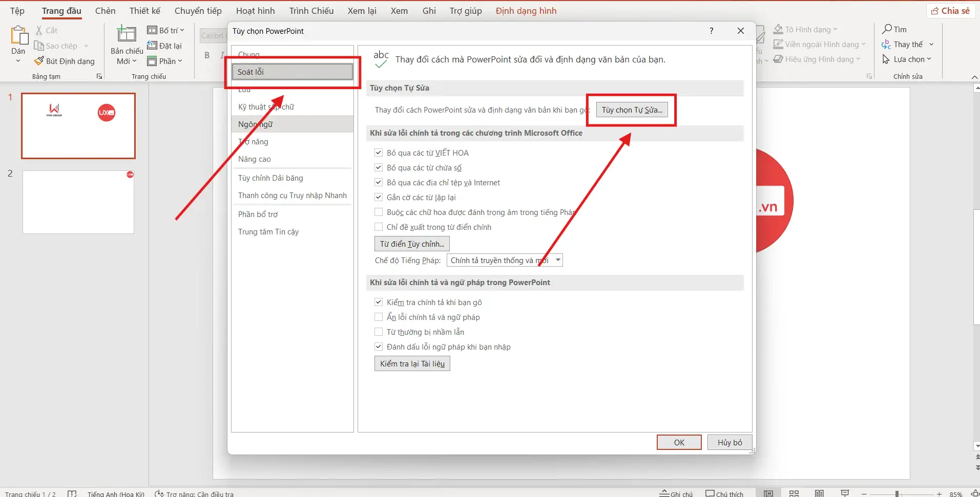This screenshot has height=497, width=980.
Task: Enable Ẩn lỗi chính tả và ngữ pháp
Action: tap(379, 317)
